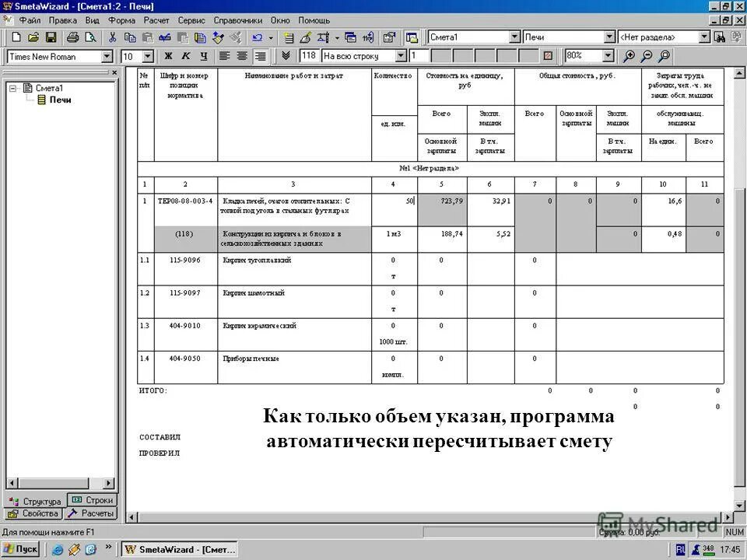Click the Paste clipboard icon
Screen dimensions: 747x560
click(x=147, y=37)
